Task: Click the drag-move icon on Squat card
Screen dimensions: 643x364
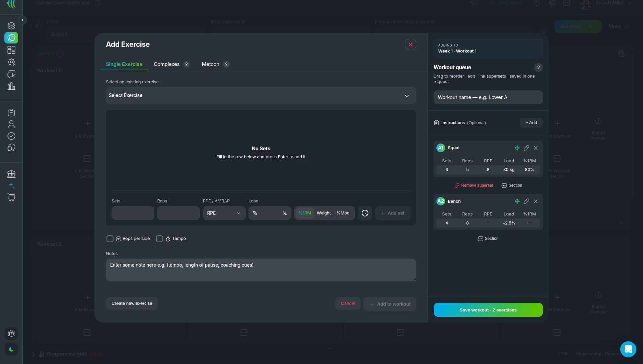Action: click(517, 148)
